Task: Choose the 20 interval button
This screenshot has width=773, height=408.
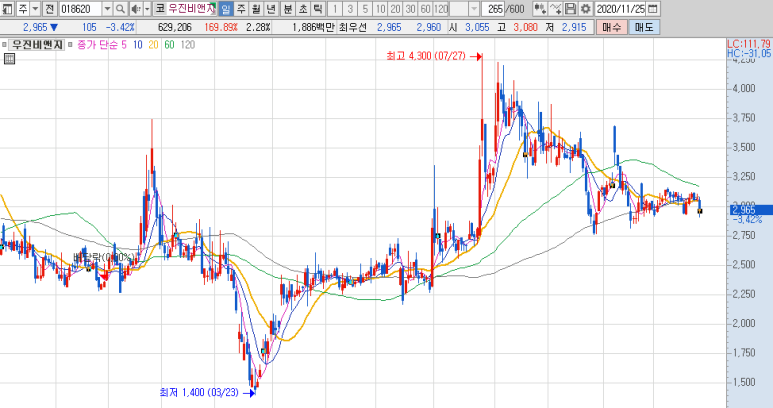Action: [x=395, y=8]
